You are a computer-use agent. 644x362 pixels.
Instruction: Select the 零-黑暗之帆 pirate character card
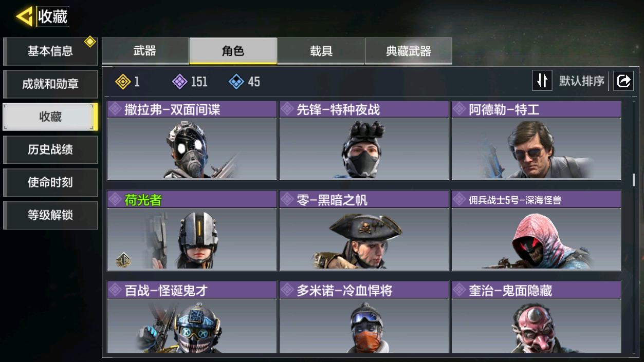coord(364,231)
